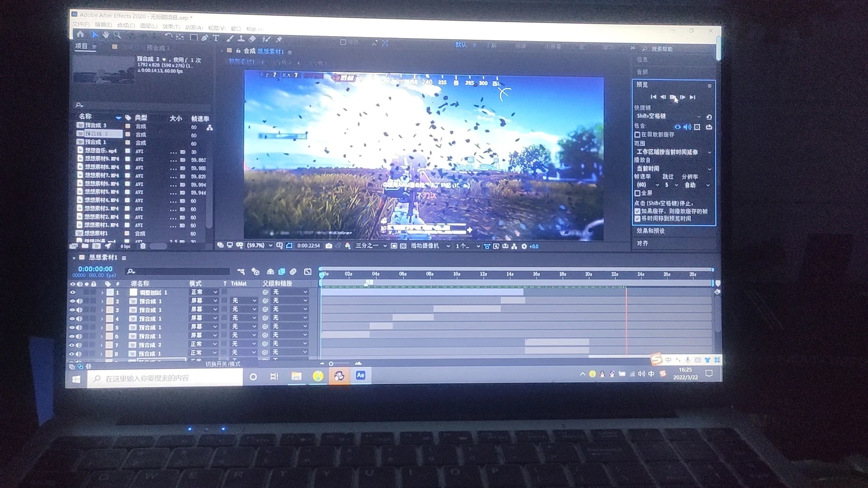This screenshot has width=868, height=488.
Task: Open blend mode dropdown for layer 2
Action: 204,301
